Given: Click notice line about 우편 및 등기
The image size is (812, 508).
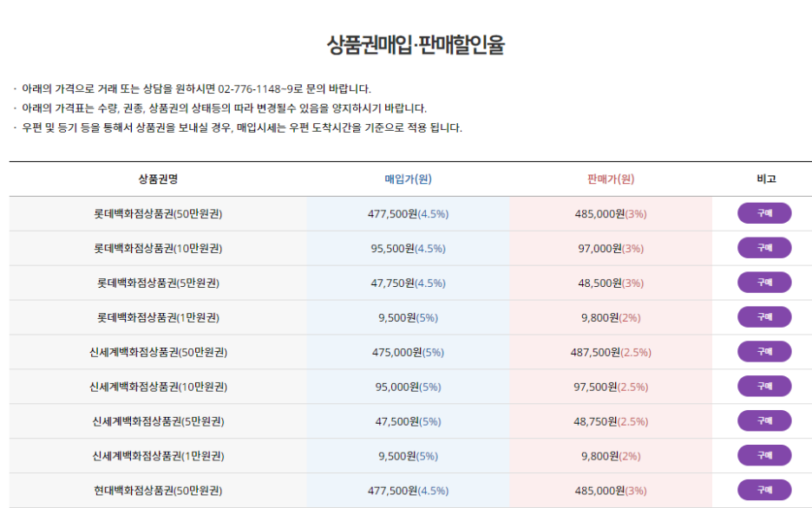Looking at the screenshot, I should coord(242,127).
